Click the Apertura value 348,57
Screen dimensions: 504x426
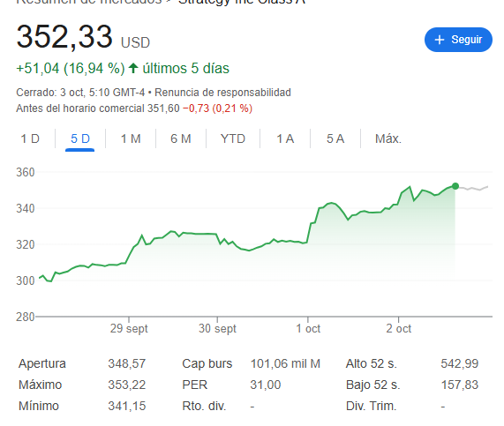click(126, 363)
